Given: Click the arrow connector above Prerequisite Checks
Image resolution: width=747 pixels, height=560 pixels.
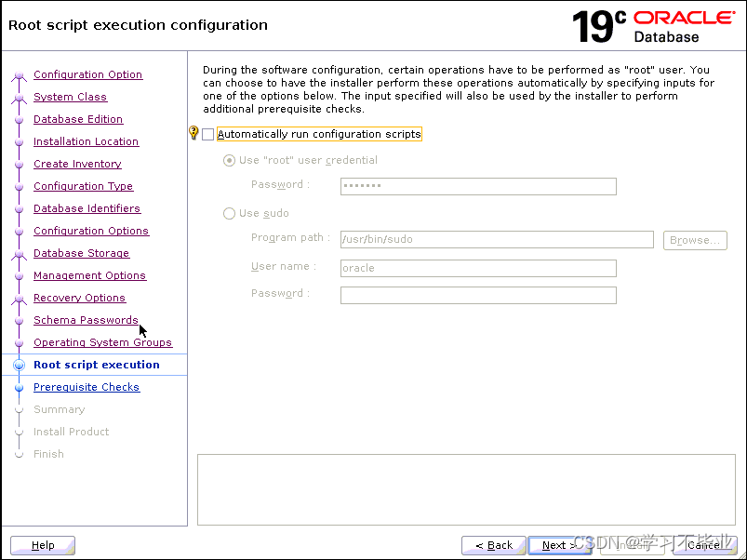Looking at the screenshot, I should coord(20,377).
